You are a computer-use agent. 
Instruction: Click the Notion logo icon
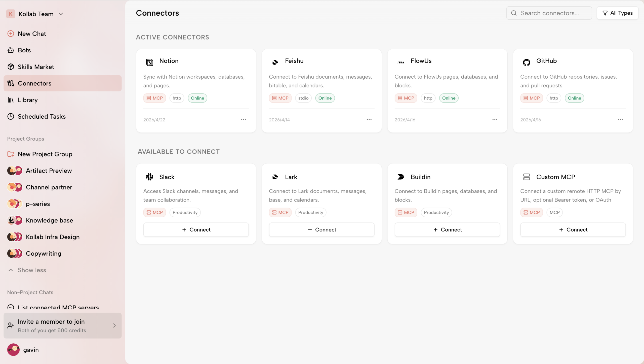(149, 62)
